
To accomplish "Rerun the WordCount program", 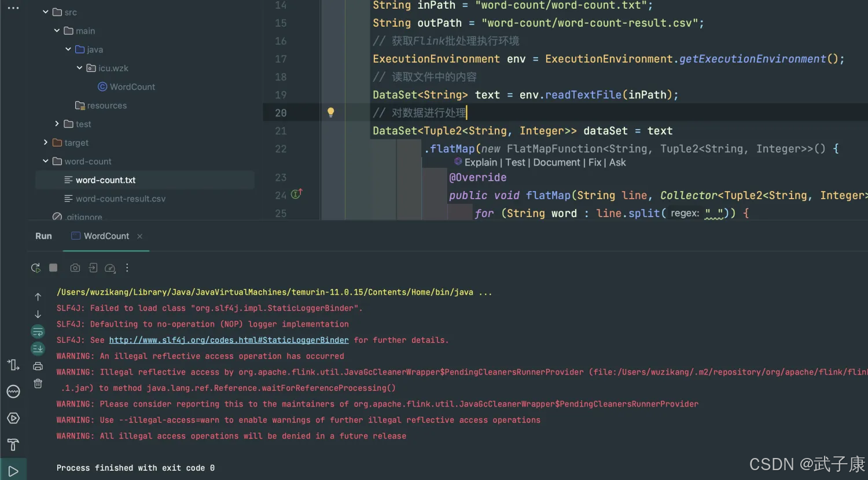I will (36, 268).
